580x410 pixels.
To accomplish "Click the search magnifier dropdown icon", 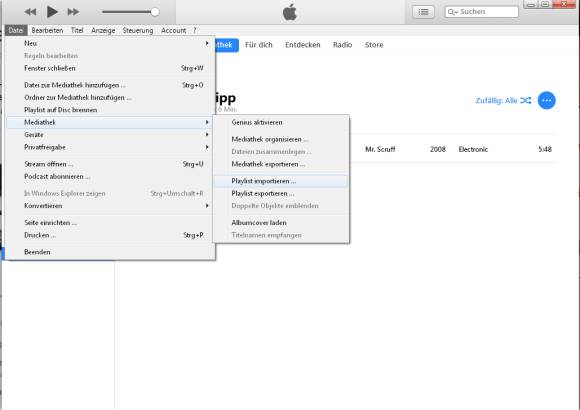I will [x=452, y=12].
